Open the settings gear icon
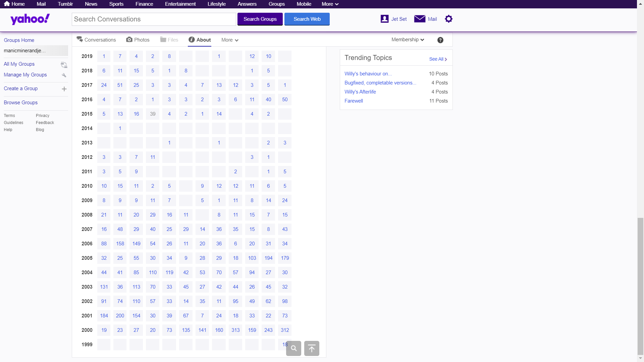 coord(448,19)
